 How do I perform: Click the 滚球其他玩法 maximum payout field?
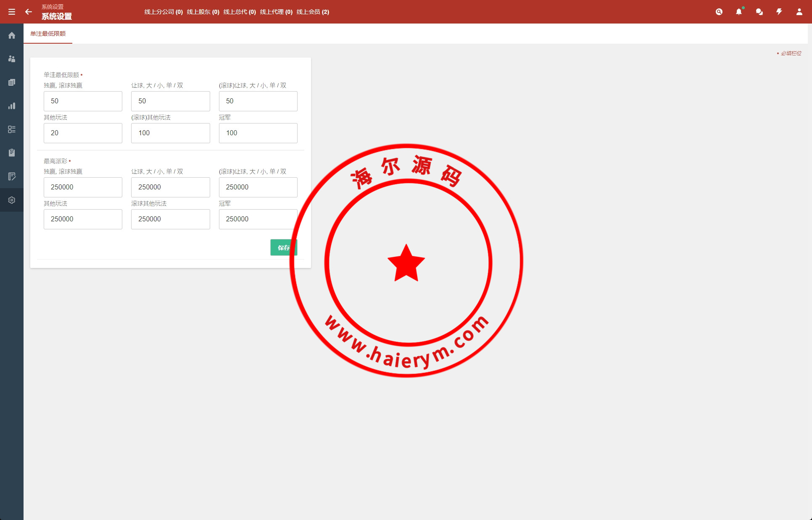tap(170, 219)
